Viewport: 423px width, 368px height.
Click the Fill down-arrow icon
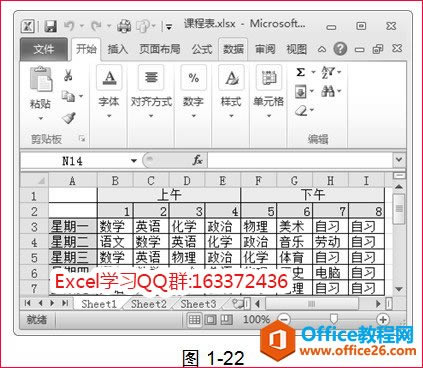300,91
